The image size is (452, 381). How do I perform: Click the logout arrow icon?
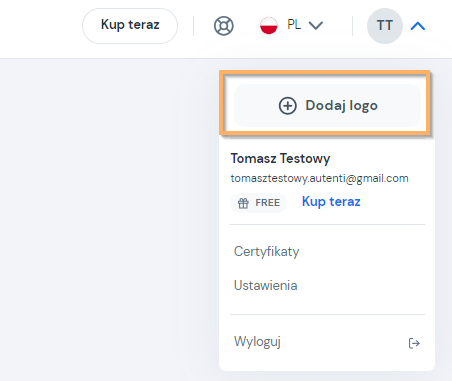(x=414, y=343)
